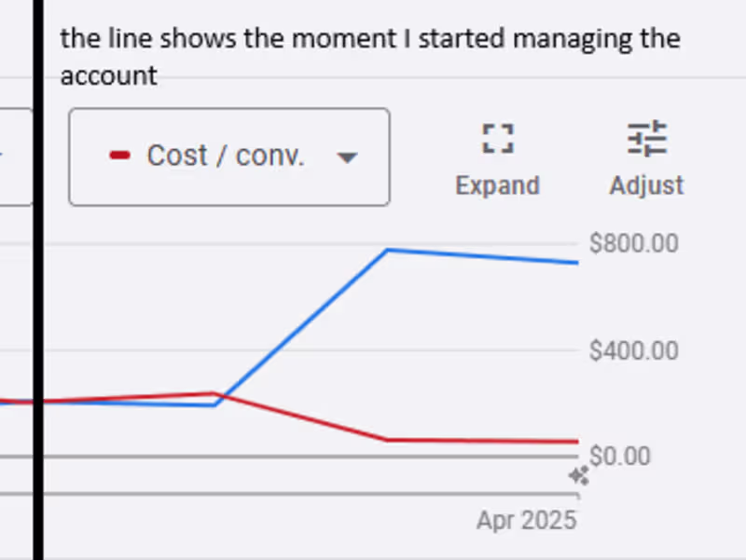Image resolution: width=746 pixels, height=560 pixels.
Task: Click the red line's highest point
Action: [214, 393]
